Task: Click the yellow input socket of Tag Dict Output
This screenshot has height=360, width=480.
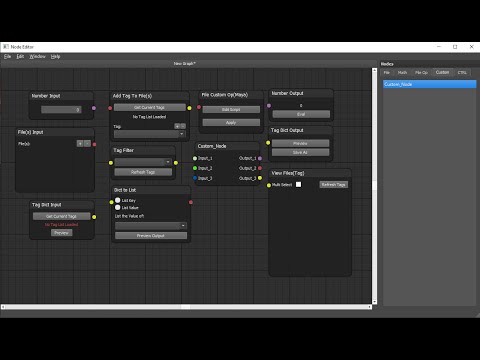Action: click(268, 143)
